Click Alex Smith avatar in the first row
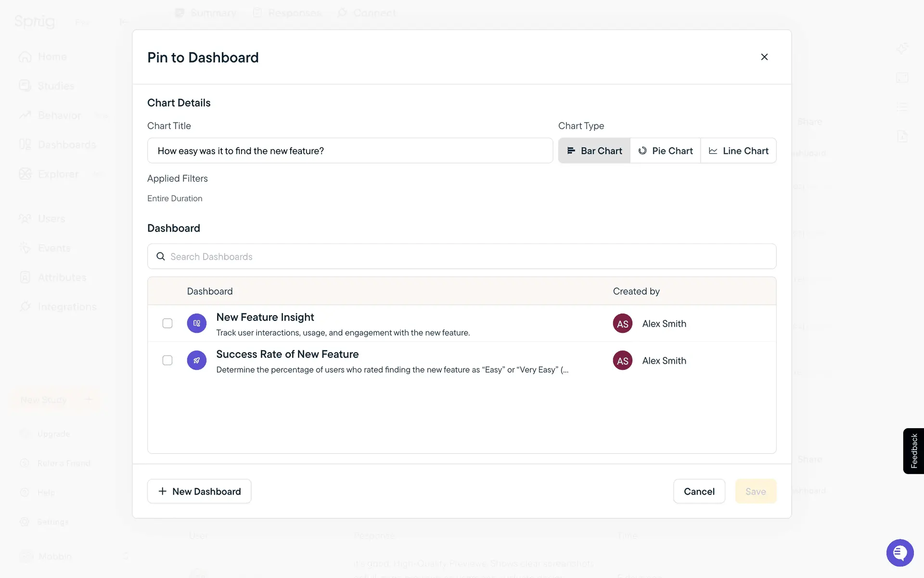The width and height of the screenshot is (924, 578). click(x=622, y=324)
